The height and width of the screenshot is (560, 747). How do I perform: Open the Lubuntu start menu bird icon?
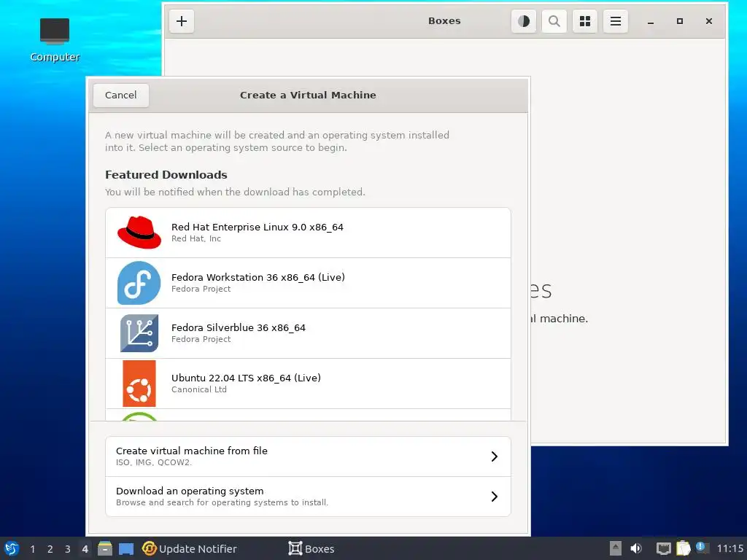(12, 548)
